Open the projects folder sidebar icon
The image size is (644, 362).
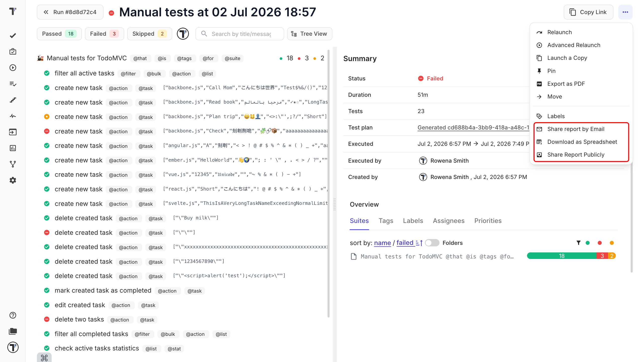(13, 331)
